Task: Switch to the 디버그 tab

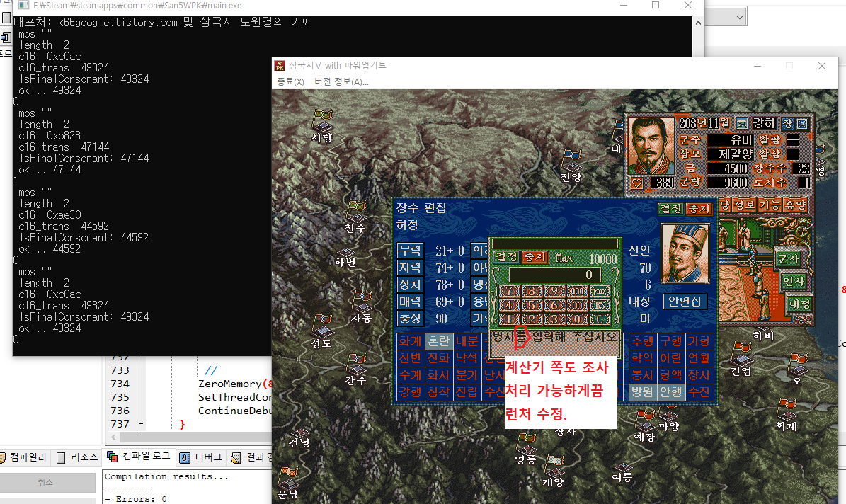Action: click(201, 457)
